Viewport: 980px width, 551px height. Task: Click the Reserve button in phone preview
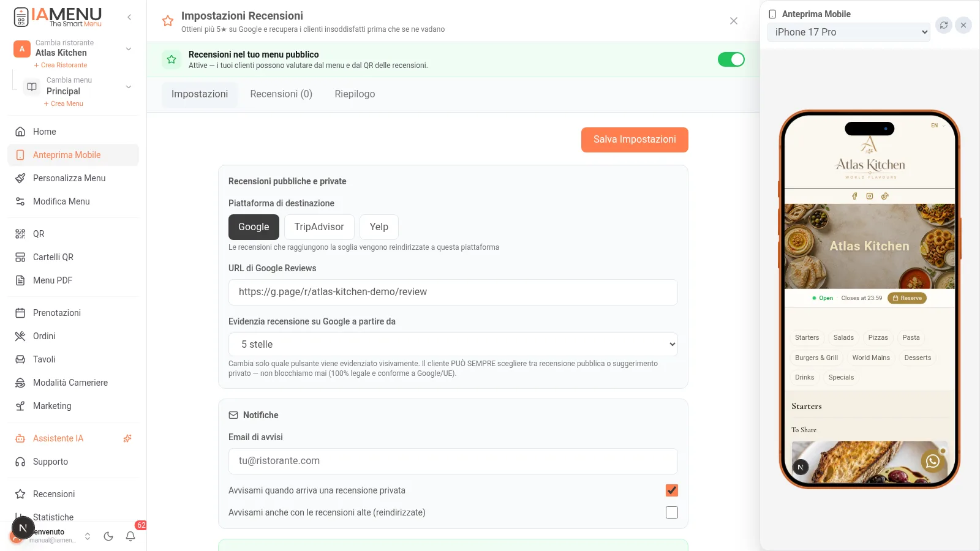click(x=907, y=298)
